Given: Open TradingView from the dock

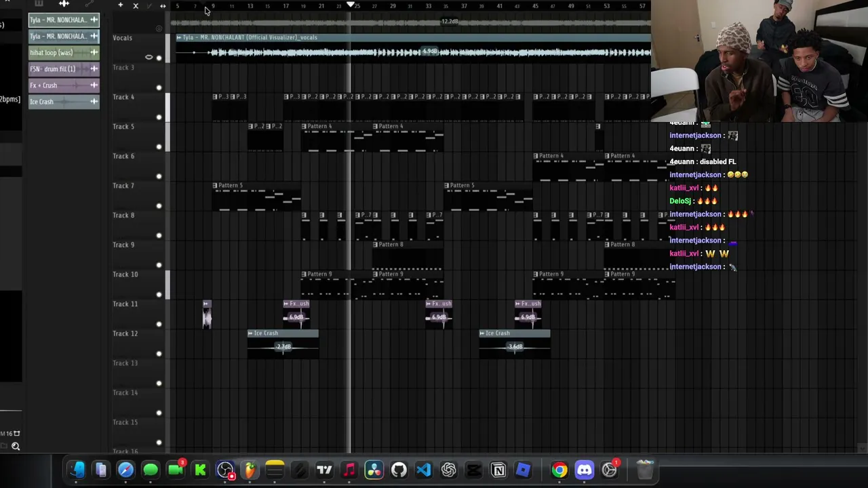Looking at the screenshot, I should click(x=324, y=470).
